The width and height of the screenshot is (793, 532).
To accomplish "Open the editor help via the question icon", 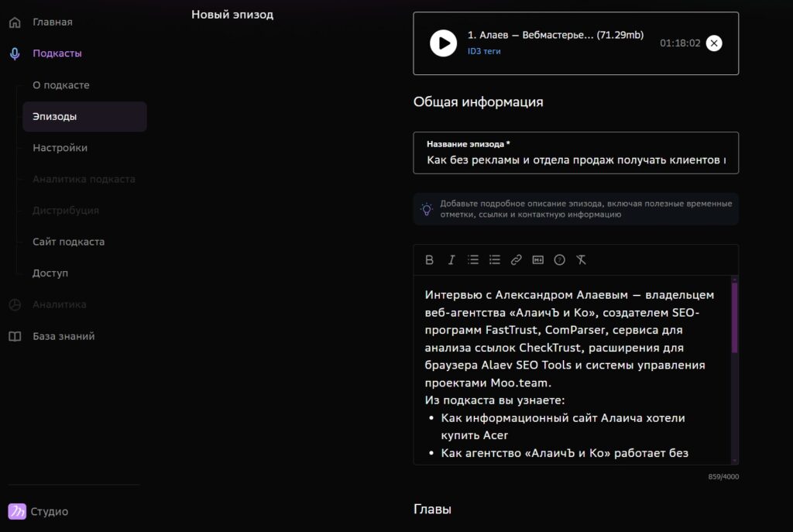I will click(560, 260).
